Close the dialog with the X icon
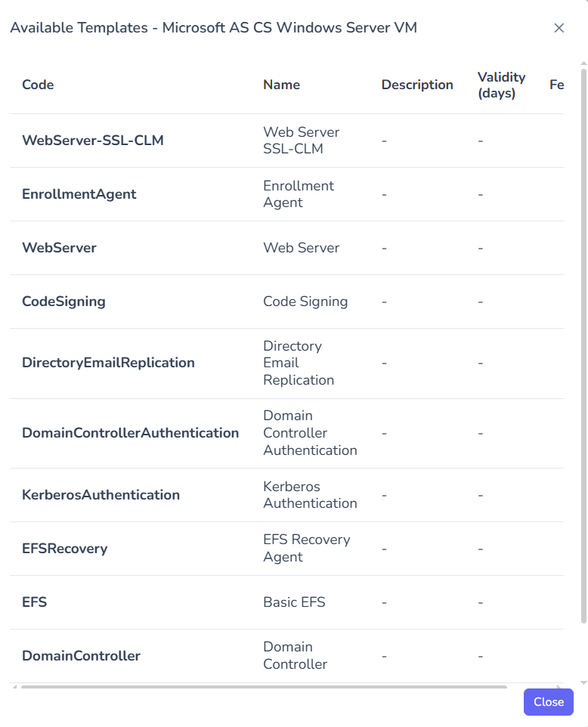This screenshot has height=727, width=588. pyautogui.click(x=559, y=28)
